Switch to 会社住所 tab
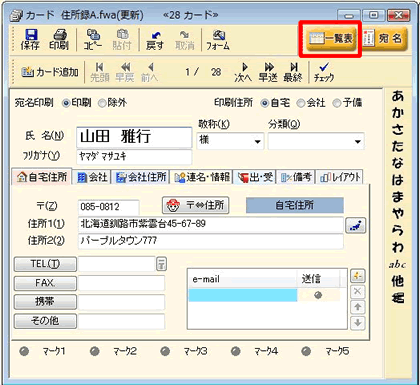The height and width of the screenshot is (385, 420). [x=140, y=177]
